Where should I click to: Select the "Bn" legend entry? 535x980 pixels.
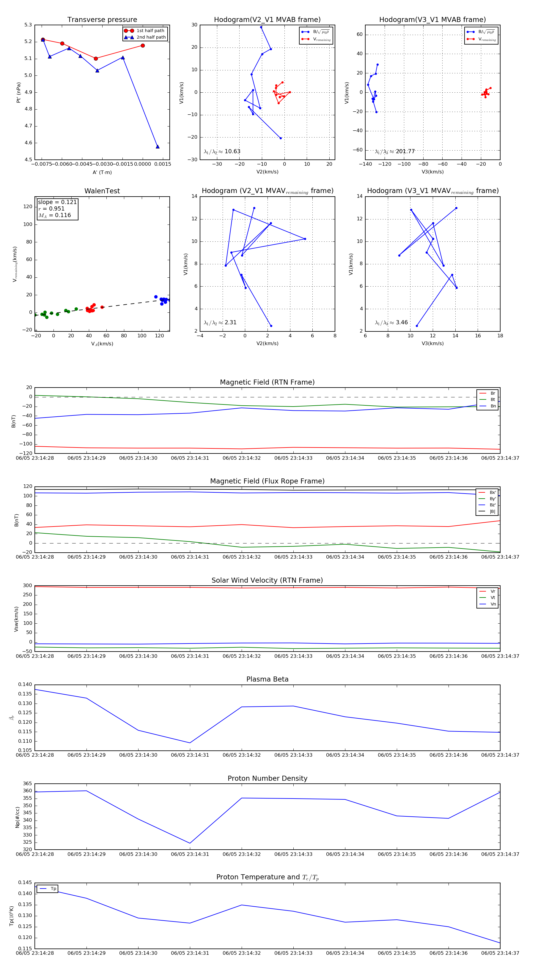(x=487, y=406)
